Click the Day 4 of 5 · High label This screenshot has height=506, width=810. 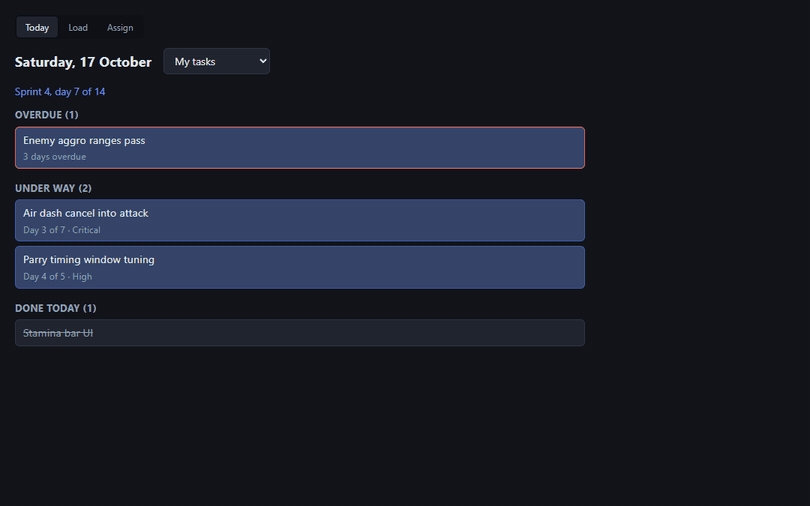[57, 276]
